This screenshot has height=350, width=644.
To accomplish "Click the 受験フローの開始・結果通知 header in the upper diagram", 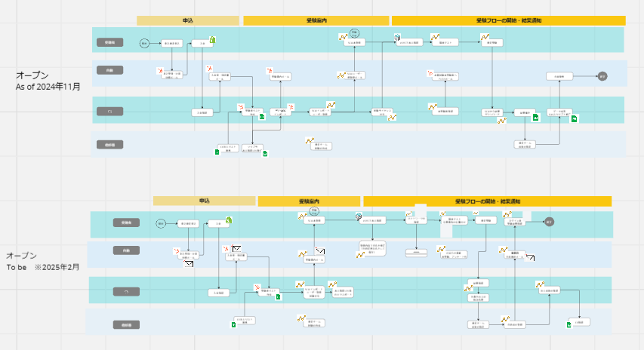I will 508,20.
